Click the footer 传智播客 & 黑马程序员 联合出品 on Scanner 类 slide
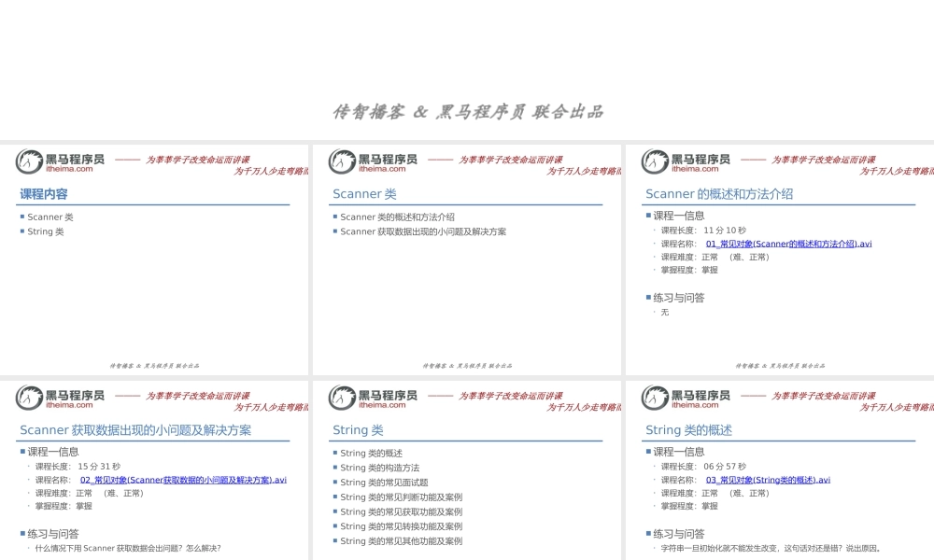 467,366
